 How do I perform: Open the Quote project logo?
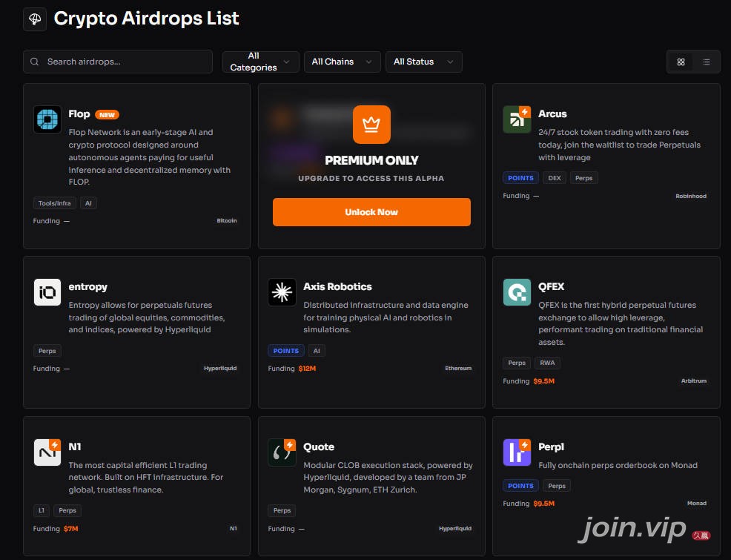282,452
